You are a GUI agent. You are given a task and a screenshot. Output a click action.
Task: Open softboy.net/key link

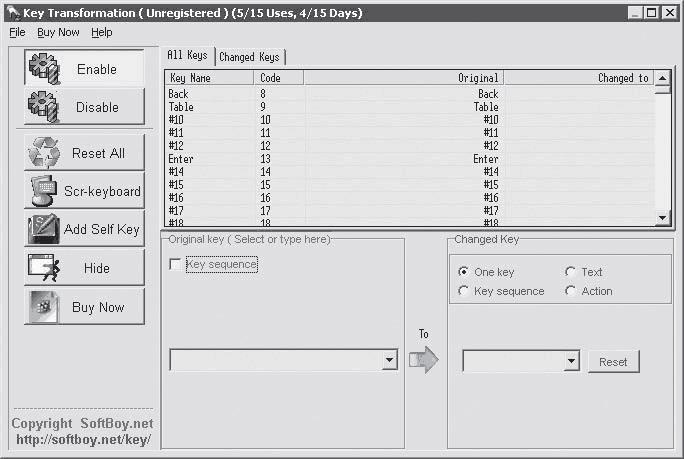84,439
